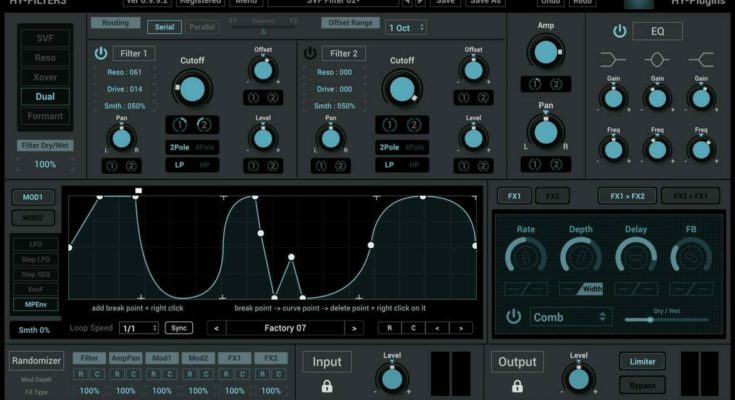Open the Offset Range 1 Oct dropdown
This screenshot has height=400, width=735.
(404, 27)
